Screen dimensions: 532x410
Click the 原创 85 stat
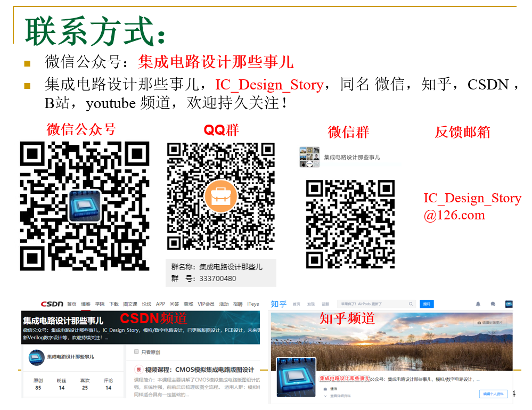[x=38, y=384]
